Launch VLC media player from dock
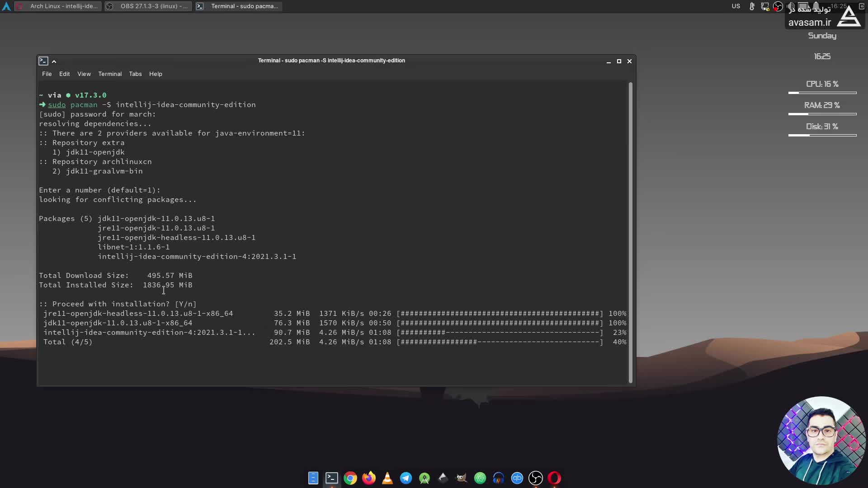Image resolution: width=868 pixels, height=488 pixels. (387, 478)
